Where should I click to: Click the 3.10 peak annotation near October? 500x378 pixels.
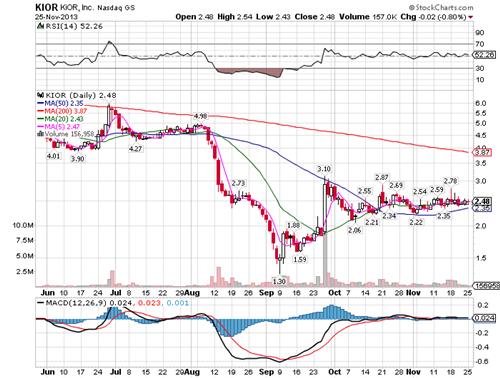[324, 169]
